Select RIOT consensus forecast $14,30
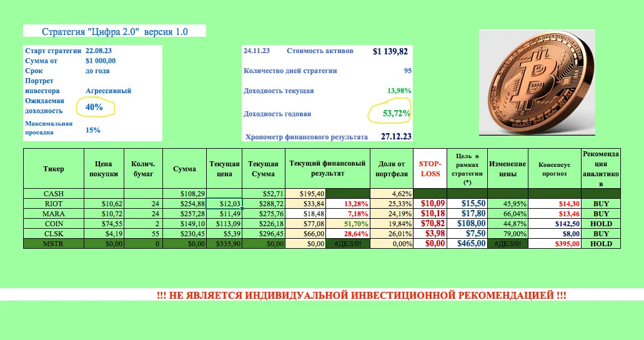Image resolution: width=644 pixels, height=340 pixels. click(555, 204)
